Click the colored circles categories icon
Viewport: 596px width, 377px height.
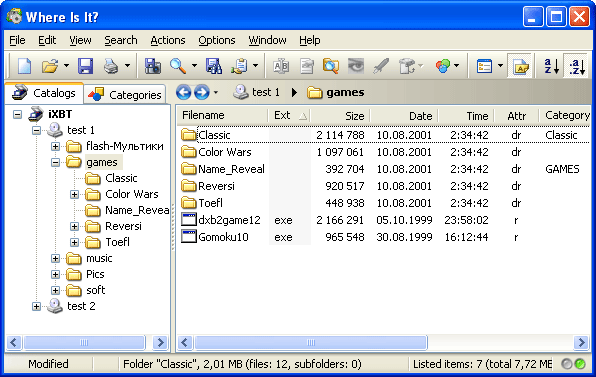point(443,66)
